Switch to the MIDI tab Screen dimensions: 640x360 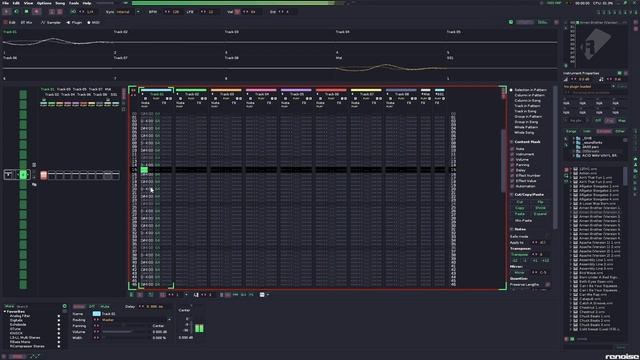pos(94,22)
